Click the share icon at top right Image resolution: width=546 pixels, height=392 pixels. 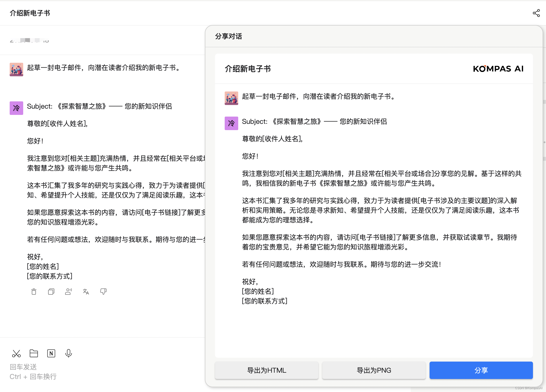(536, 13)
